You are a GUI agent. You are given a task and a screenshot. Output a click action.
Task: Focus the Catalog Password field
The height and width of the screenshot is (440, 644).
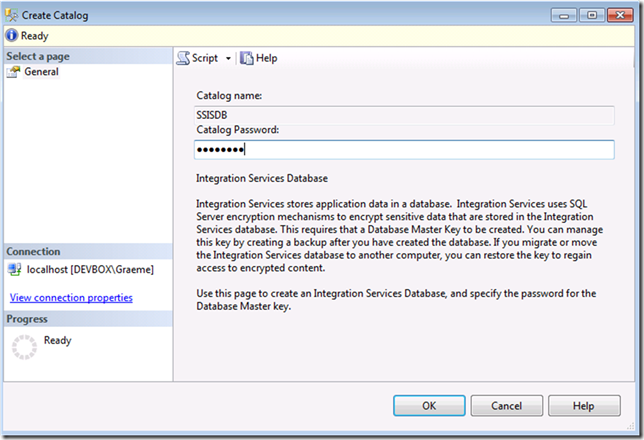[x=404, y=150]
